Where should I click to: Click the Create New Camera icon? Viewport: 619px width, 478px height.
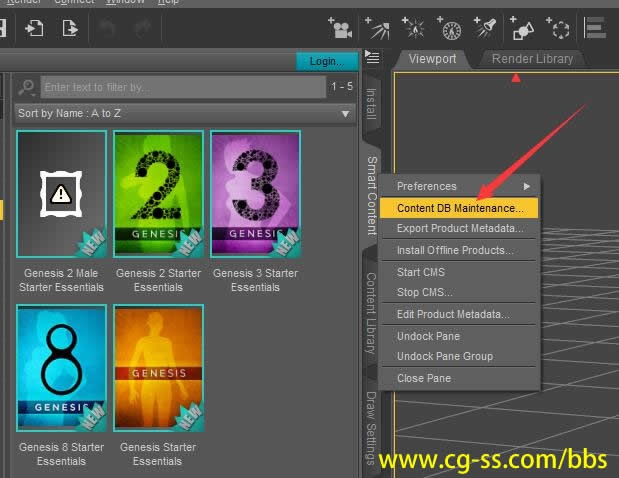click(x=340, y=29)
